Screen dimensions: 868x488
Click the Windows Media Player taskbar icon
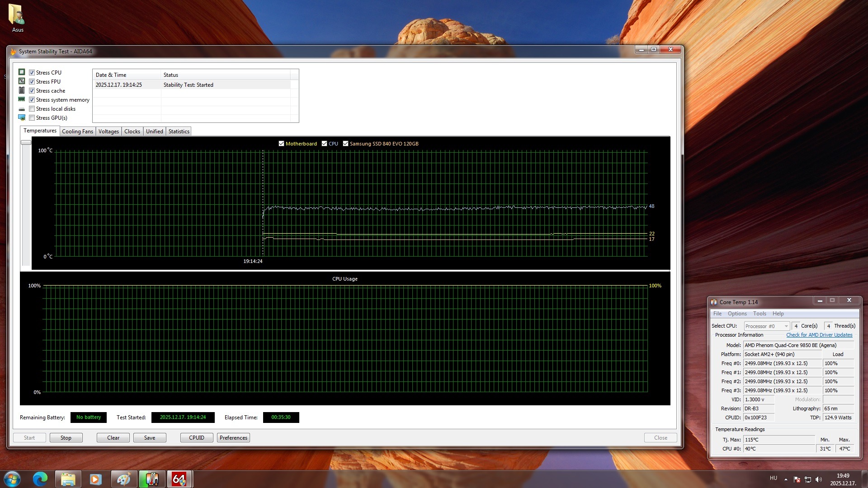tap(95, 479)
